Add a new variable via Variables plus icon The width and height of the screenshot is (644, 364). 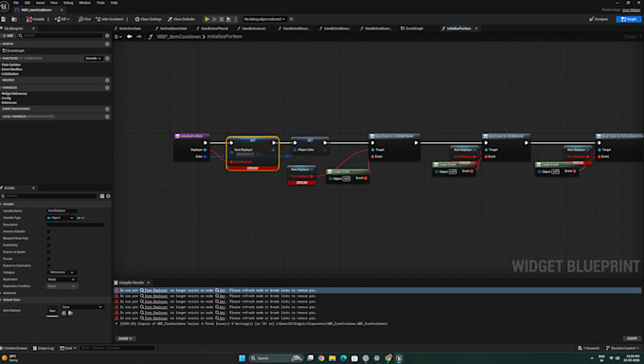click(x=107, y=87)
